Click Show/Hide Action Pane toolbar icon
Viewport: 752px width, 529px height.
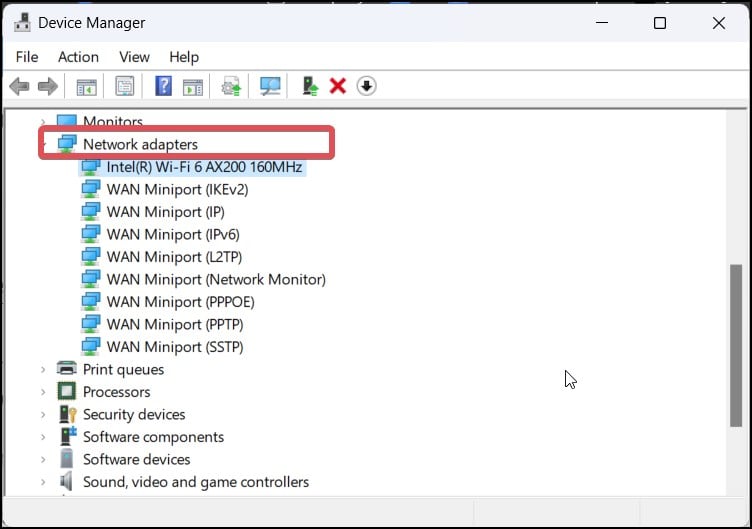coord(193,87)
